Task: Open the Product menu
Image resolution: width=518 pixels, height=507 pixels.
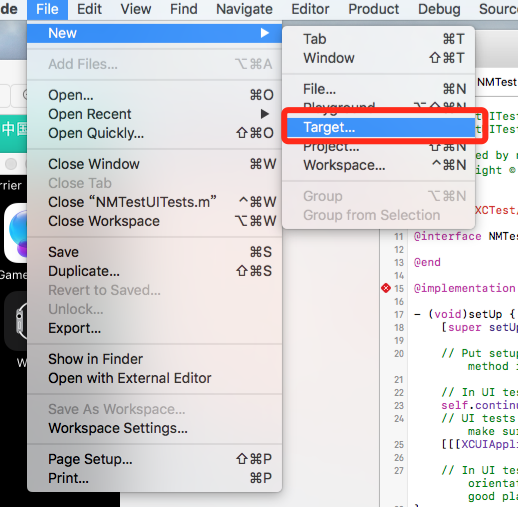Action: [374, 9]
